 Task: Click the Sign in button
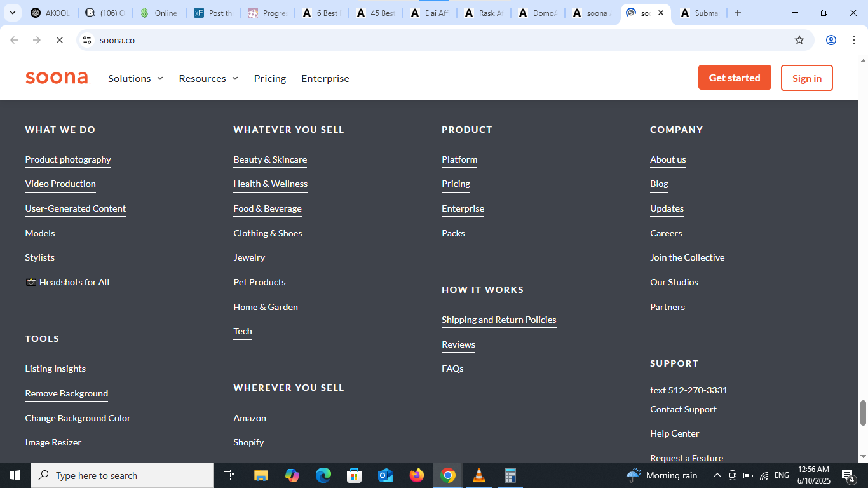point(807,78)
